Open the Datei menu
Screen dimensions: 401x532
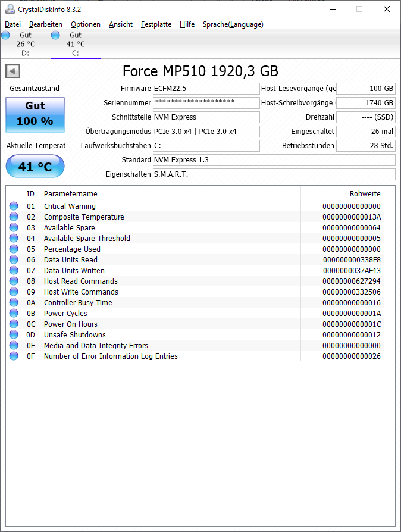click(13, 24)
